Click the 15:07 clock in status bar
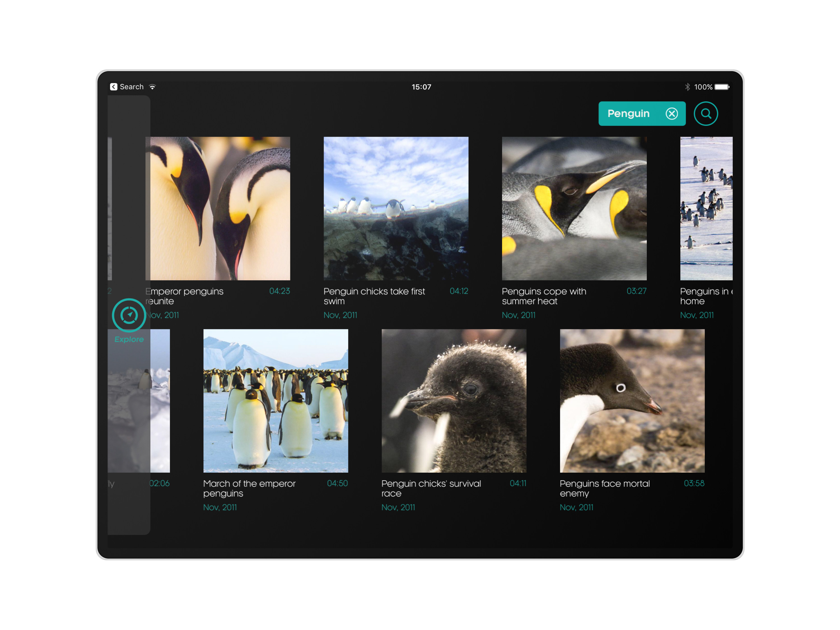The image size is (840, 630). click(x=421, y=87)
